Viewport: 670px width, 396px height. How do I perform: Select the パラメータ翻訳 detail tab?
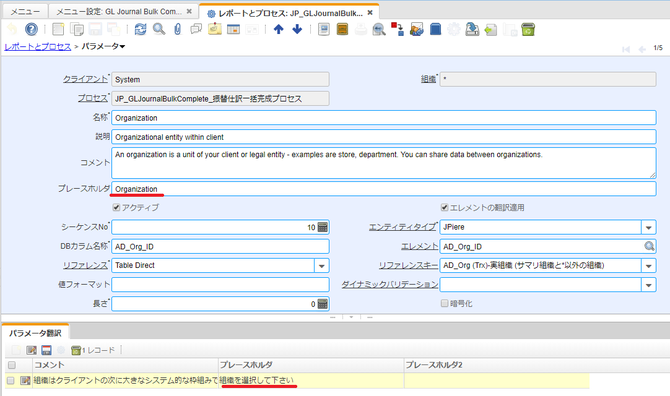(35, 333)
